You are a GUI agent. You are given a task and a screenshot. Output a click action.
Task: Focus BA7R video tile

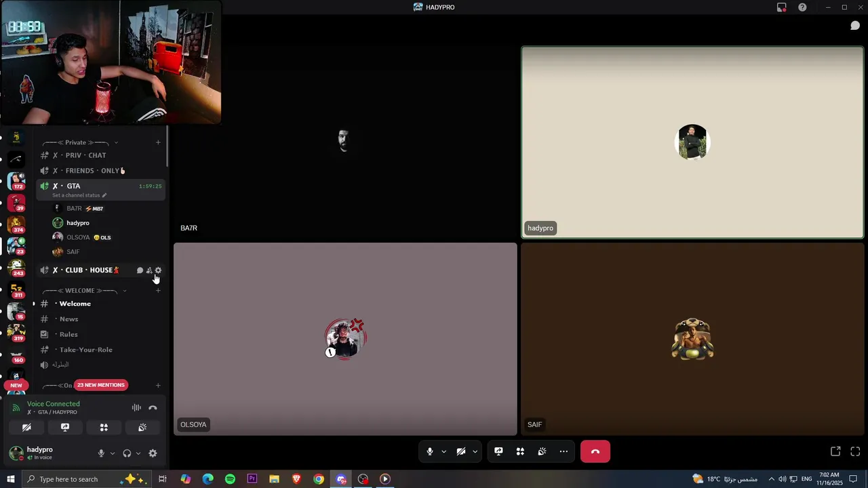tap(345, 142)
